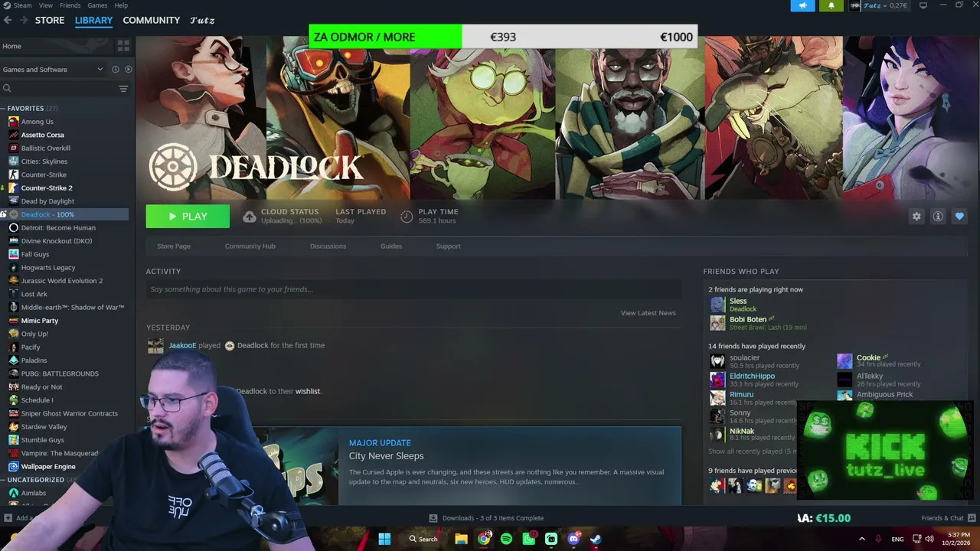Click the Windows Start button
Image resolution: width=980 pixels, height=551 pixels.
coord(384,539)
